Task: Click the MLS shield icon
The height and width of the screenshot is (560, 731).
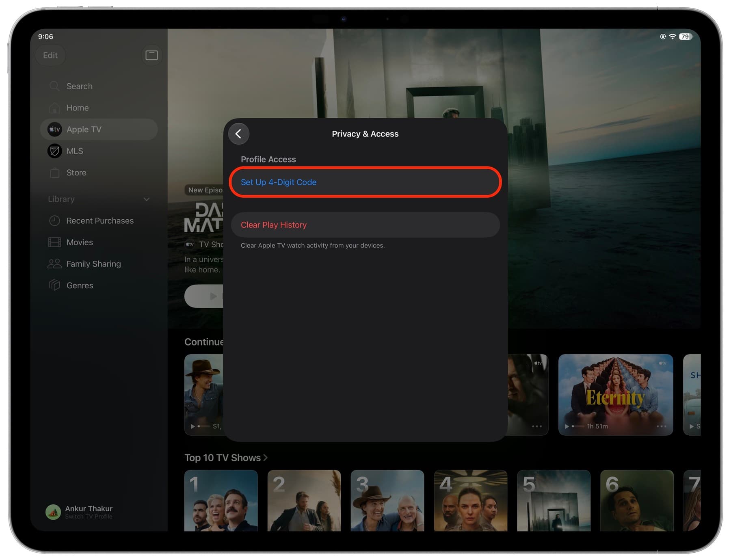Action: tap(54, 151)
